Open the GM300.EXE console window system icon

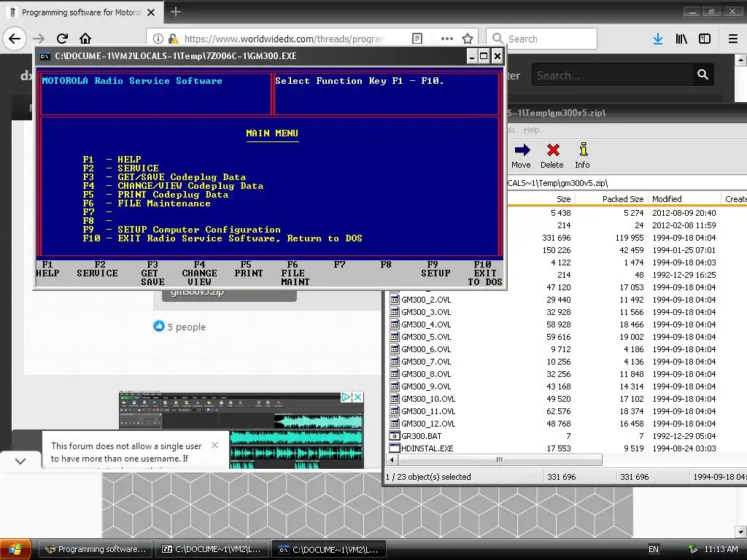pyautogui.click(x=44, y=56)
